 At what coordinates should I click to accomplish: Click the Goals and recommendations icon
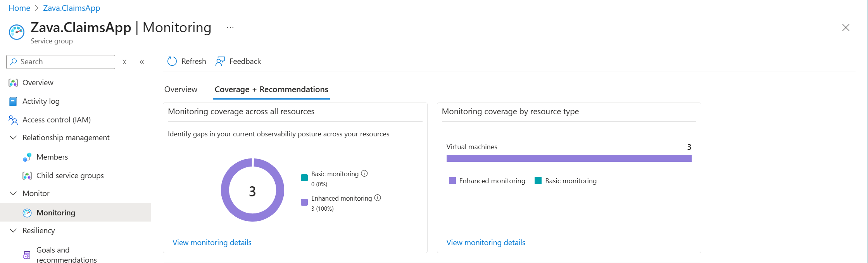26,254
